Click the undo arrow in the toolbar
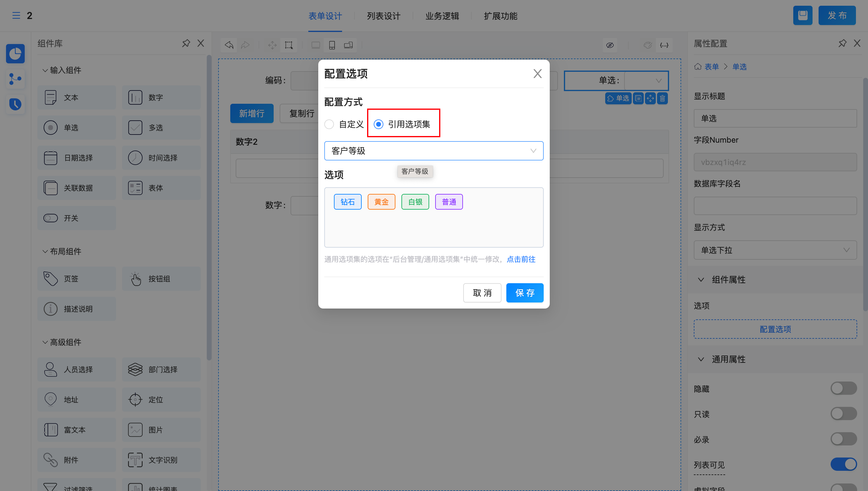This screenshot has height=491, width=868. pyautogui.click(x=229, y=45)
